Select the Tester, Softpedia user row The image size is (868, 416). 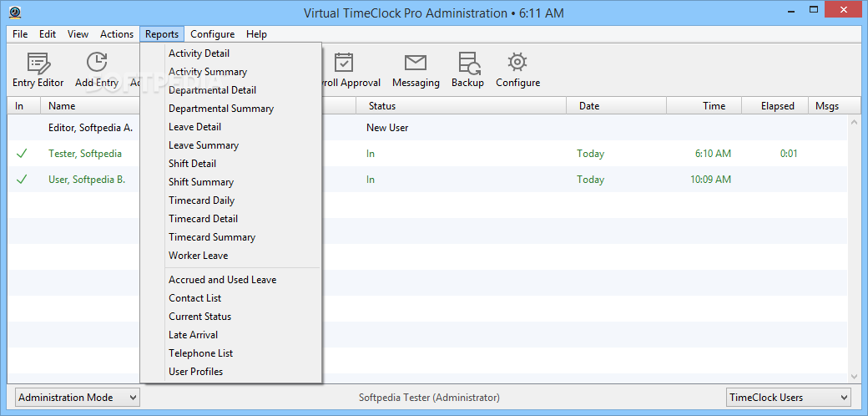point(426,154)
